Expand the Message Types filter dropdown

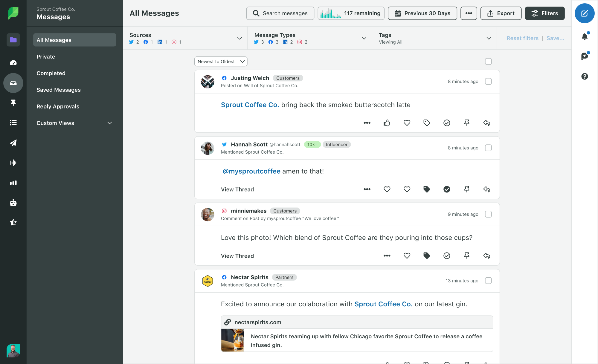coord(364,39)
